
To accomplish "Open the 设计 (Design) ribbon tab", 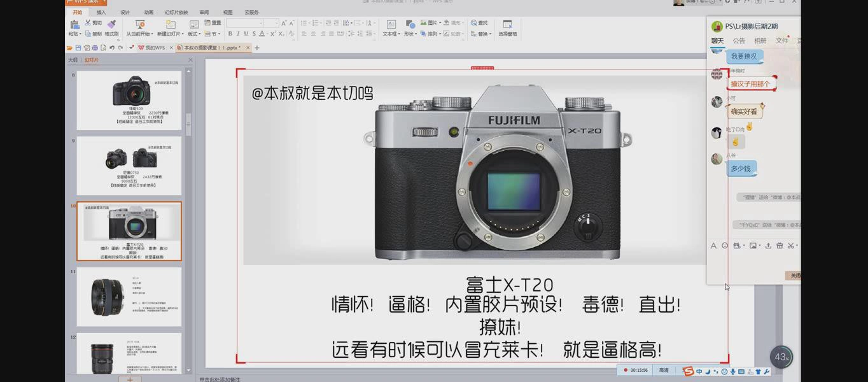I will pos(125,12).
